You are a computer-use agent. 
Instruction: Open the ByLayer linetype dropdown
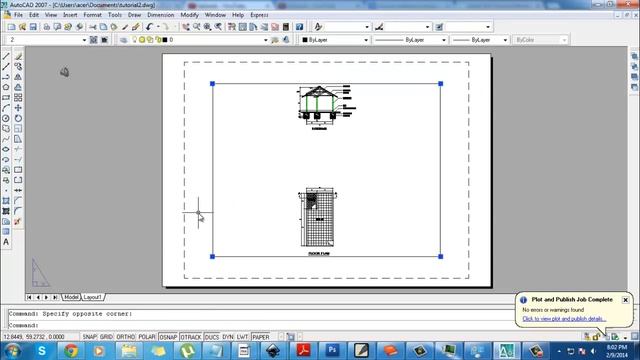[409, 40]
